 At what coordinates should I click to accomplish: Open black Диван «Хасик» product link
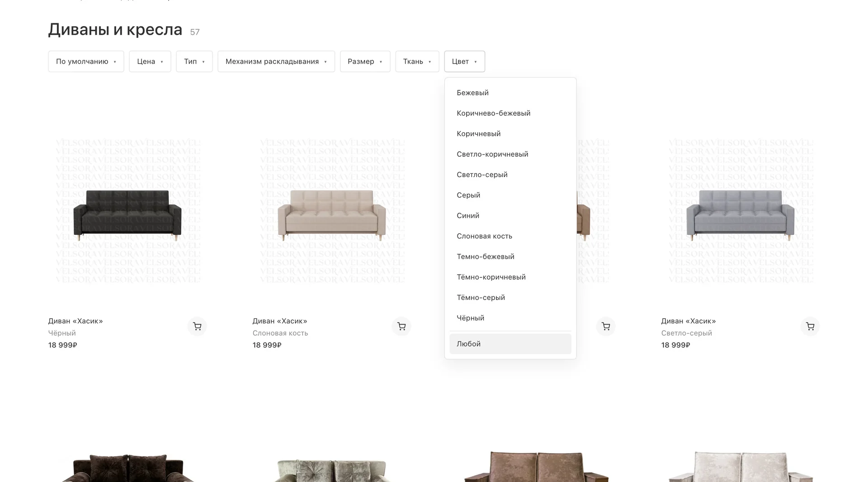click(x=75, y=321)
